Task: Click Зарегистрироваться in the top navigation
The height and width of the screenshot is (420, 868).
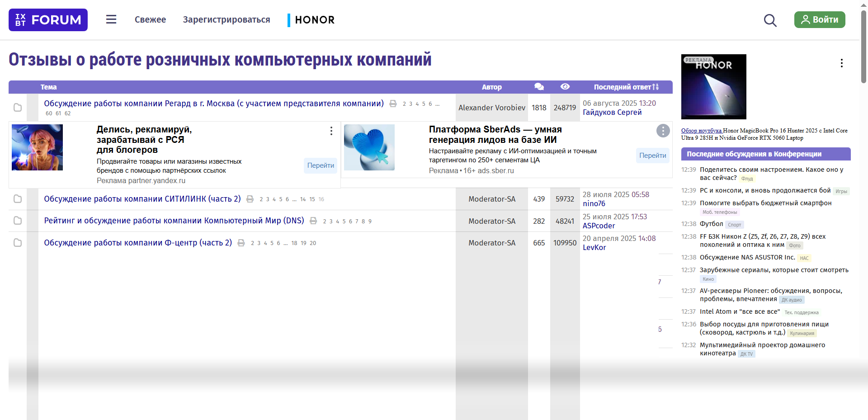Action: (x=226, y=20)
